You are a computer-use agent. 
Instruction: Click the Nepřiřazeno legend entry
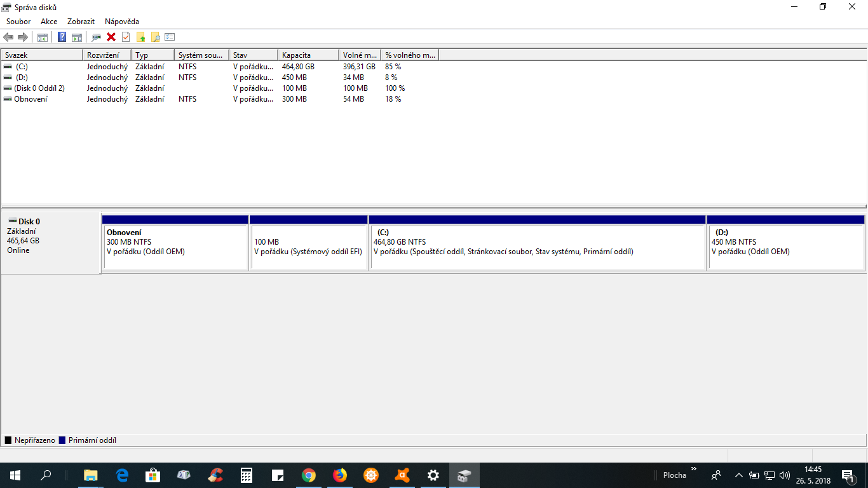click(30, 440)
